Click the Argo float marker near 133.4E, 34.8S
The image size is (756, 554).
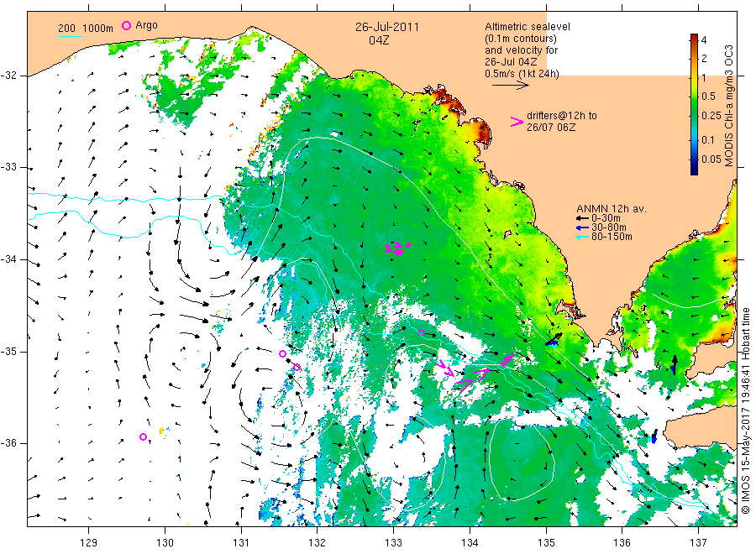click(421, 332)
